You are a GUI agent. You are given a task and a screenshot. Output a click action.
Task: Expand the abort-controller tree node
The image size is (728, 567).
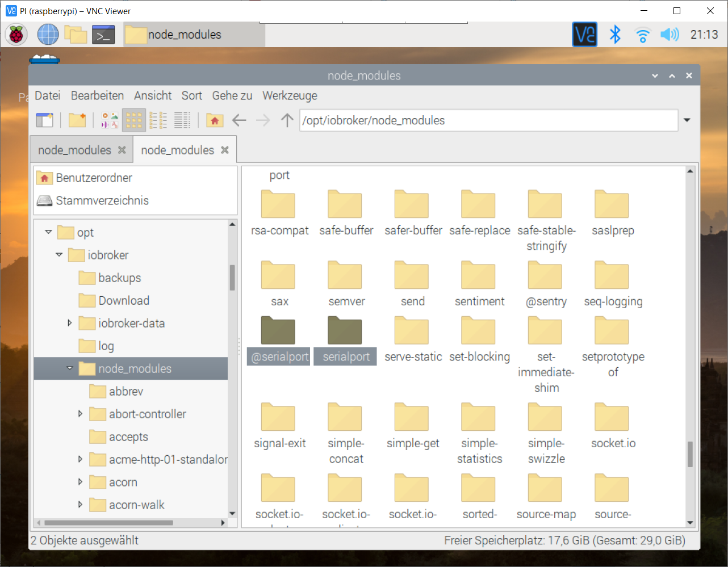point(80,414)
